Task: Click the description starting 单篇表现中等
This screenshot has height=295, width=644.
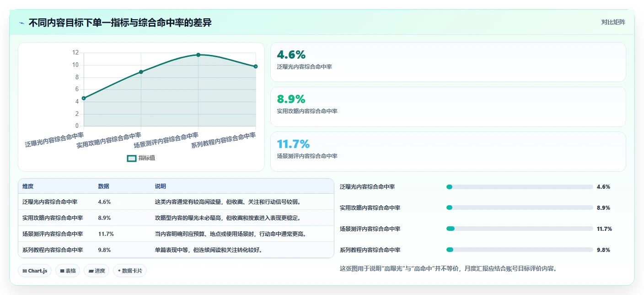Action: 208,250
